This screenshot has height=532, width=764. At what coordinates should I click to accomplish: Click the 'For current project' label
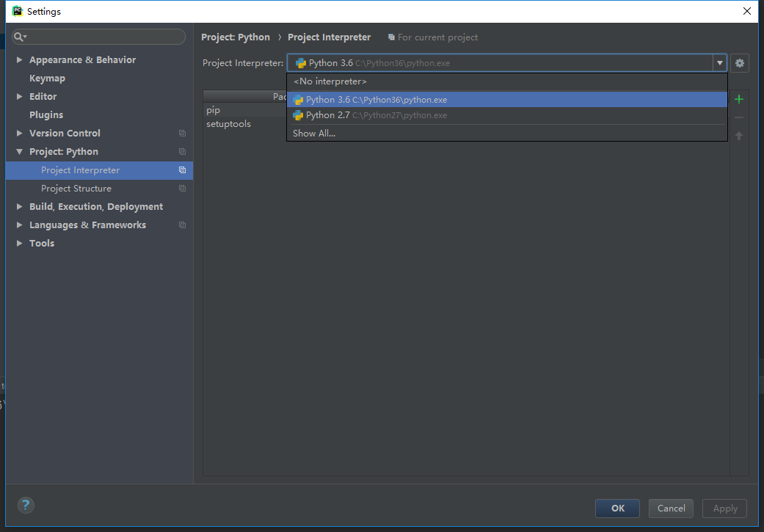pyautogui.click(x=437, y=37)
